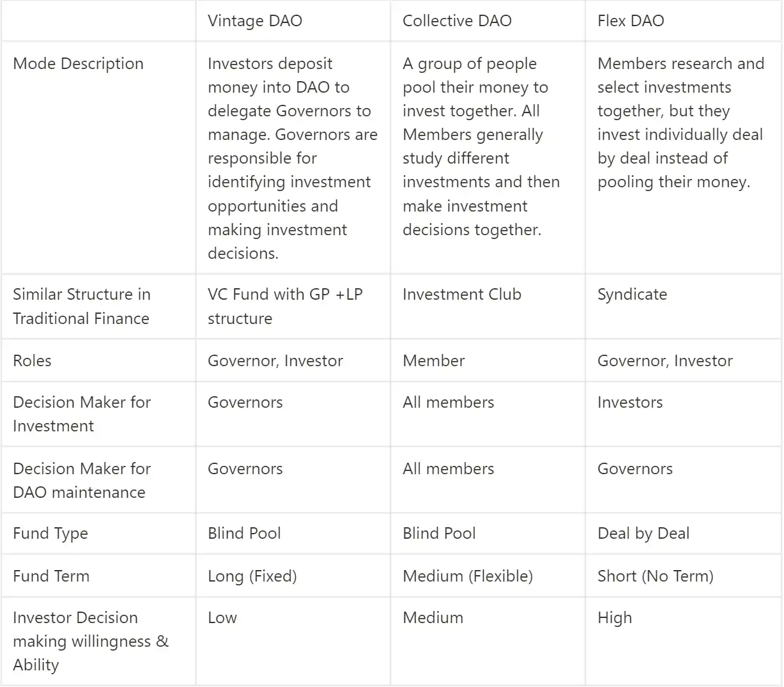
Task: Select the 'Decision Maker for DAO maintenance' label
Action: pyautogui.click(x=82, y=481)
